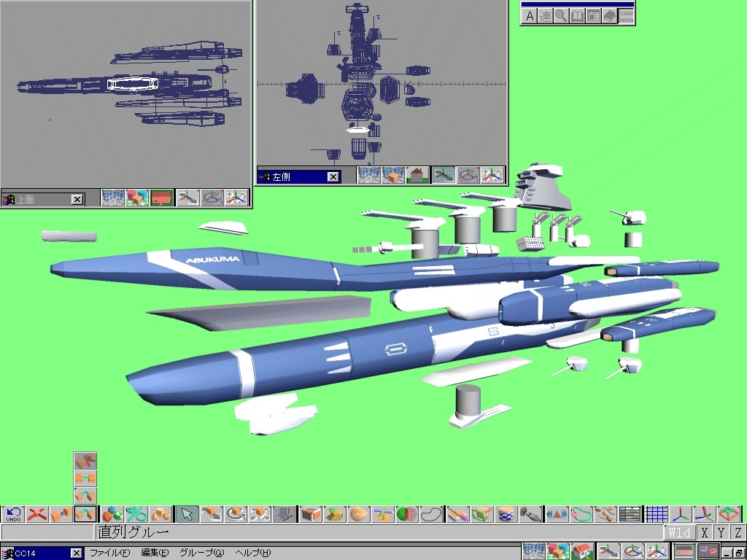Select the closed spline outline tool
The width and height of the screenshot is (747, 560).
[x=432, y=514]
